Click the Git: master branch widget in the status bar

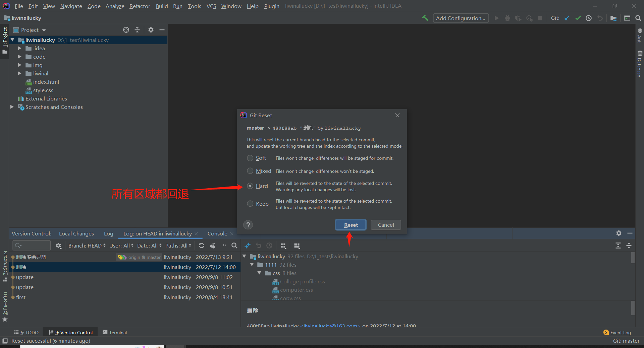pyautogui.click(x=626, y=341)
